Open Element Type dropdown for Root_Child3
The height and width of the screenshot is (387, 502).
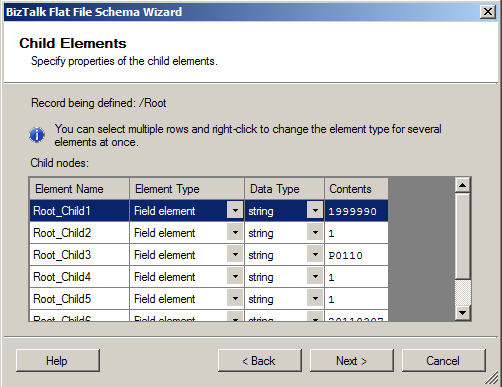[235, 255]
